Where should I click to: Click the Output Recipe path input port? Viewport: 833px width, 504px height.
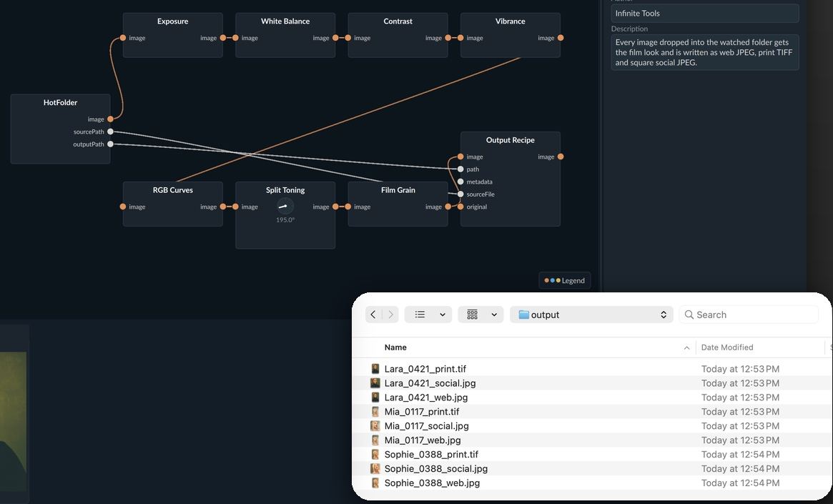(x=460, y=169)
